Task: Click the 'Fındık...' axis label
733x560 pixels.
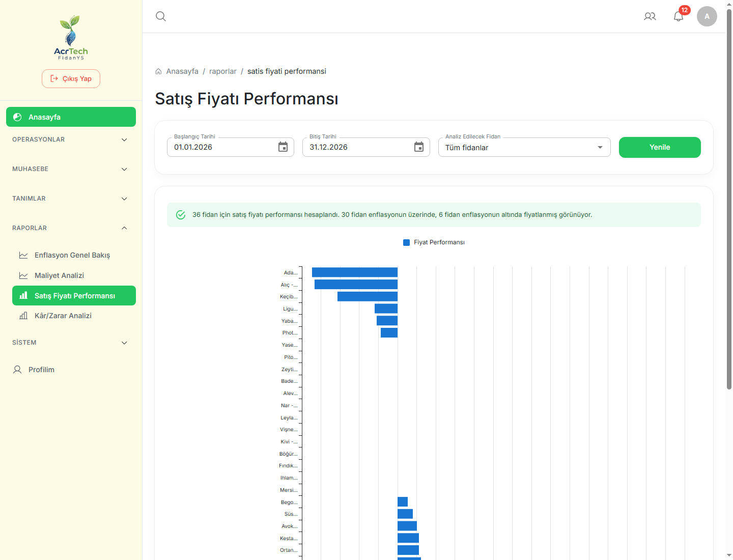Action: (288, 466)
